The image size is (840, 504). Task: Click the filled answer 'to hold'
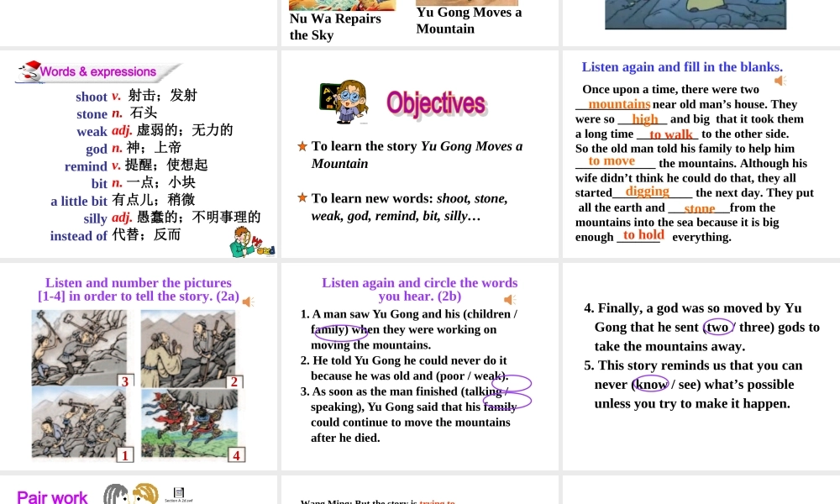tap(643, 234)
